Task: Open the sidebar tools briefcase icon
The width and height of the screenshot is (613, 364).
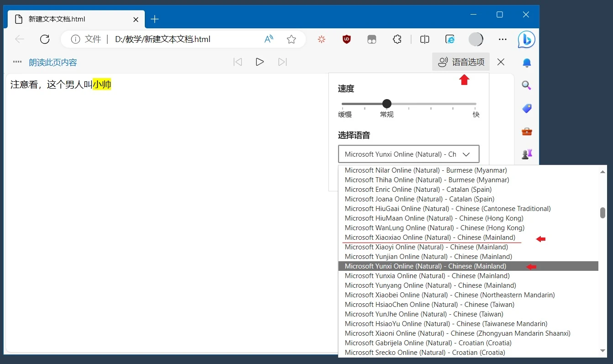Action: point(527,132)
